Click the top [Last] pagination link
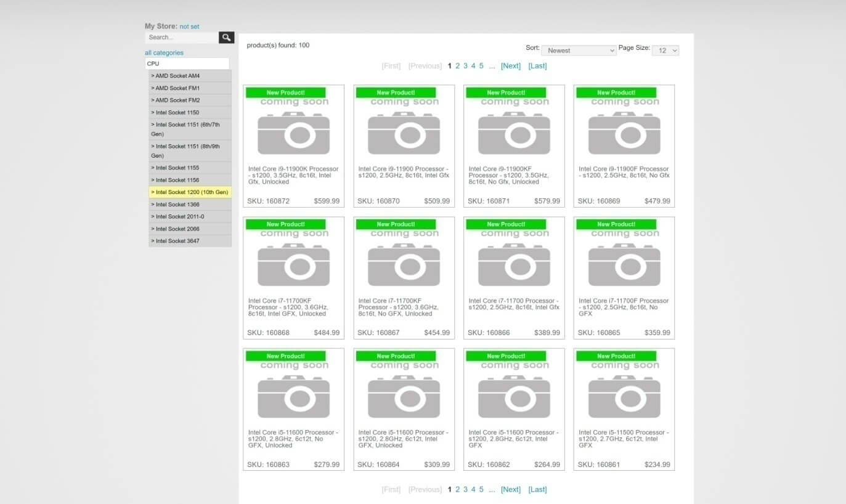 pos(537,66)
